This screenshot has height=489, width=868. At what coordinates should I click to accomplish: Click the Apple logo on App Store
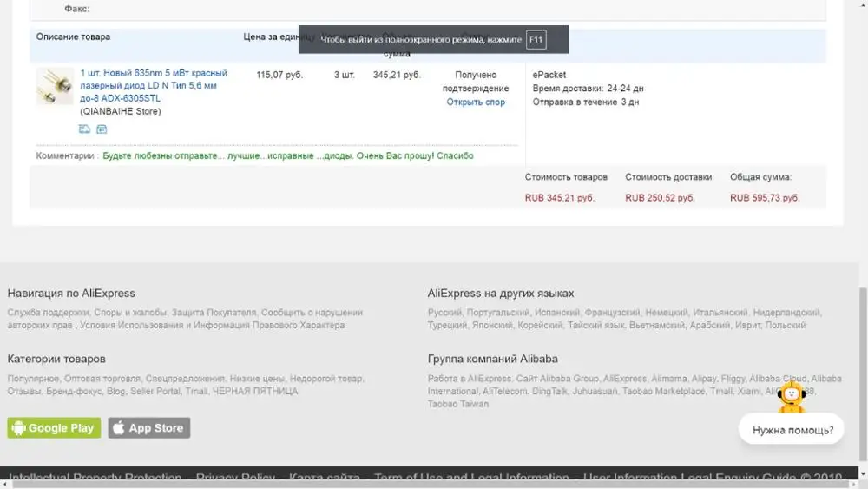point(118,427)
